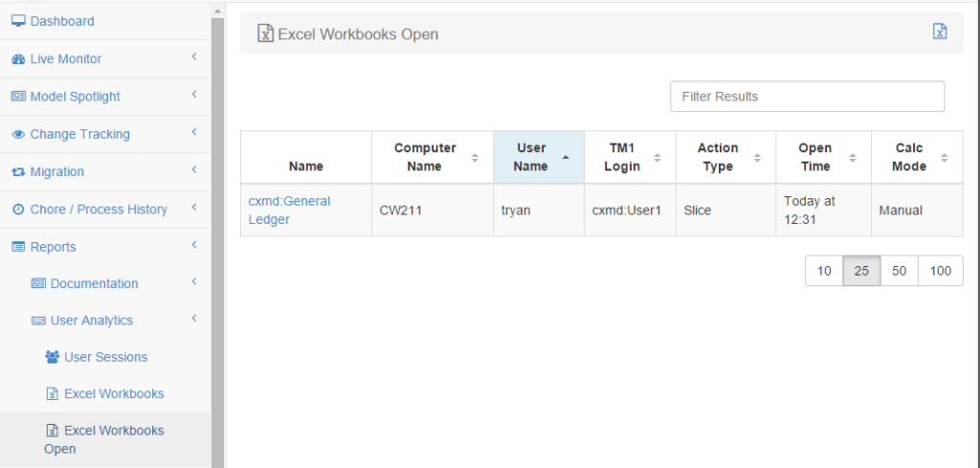
Task: Show 10 results per page
Action: [824, 271]
